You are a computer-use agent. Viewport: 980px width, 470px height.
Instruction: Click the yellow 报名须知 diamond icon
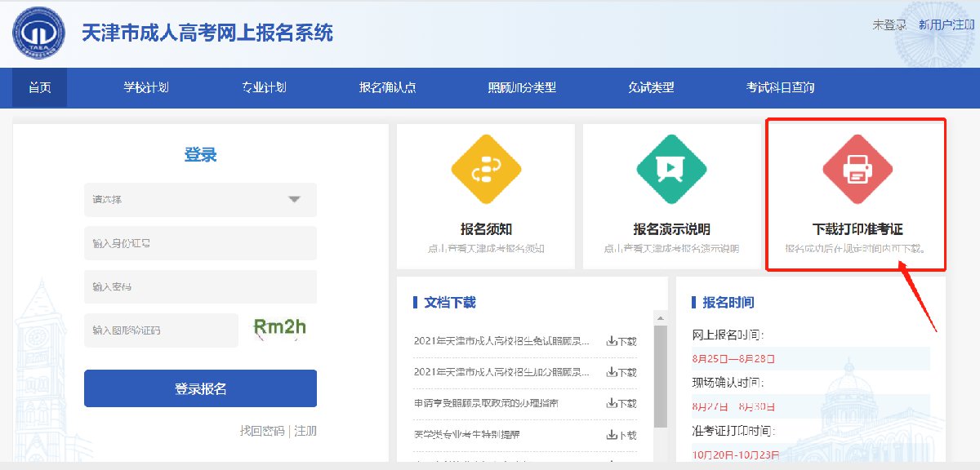coord(486,170)
